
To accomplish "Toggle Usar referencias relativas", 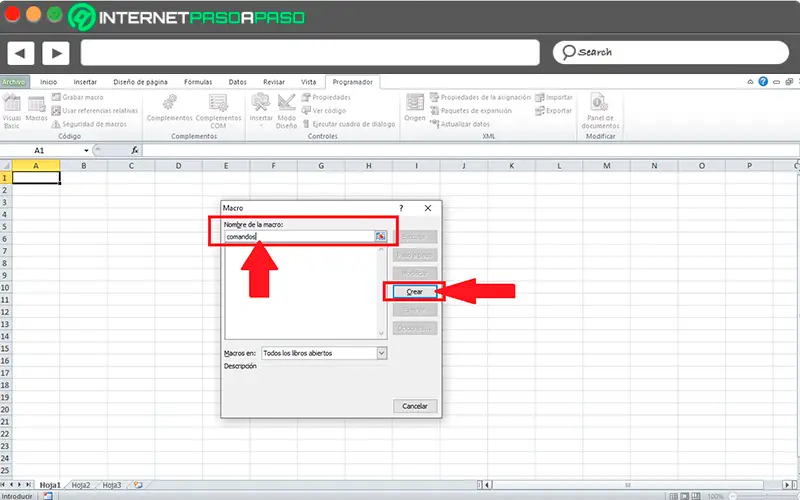I will (95, 111).
